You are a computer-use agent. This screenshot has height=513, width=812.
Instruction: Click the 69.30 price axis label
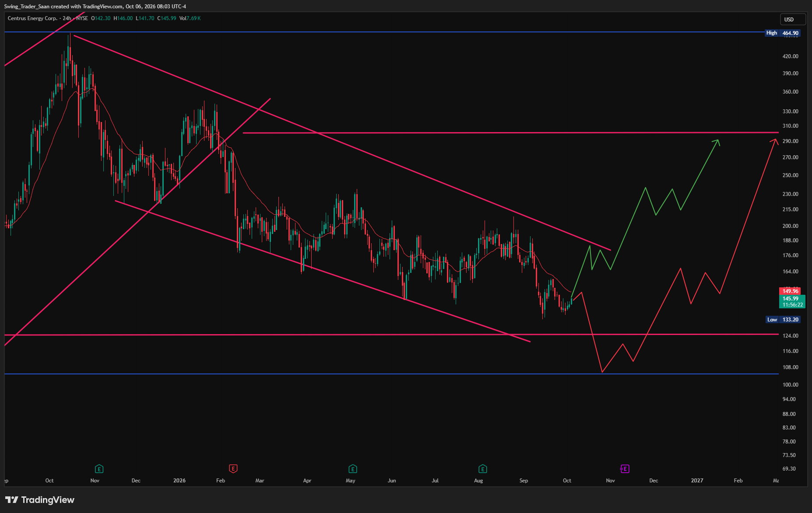[789, 469]
